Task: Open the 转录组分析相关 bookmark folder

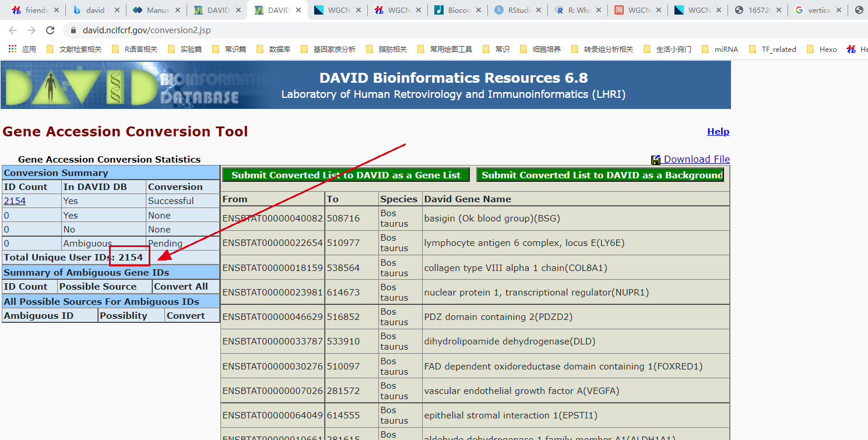Action: (602, 50)
